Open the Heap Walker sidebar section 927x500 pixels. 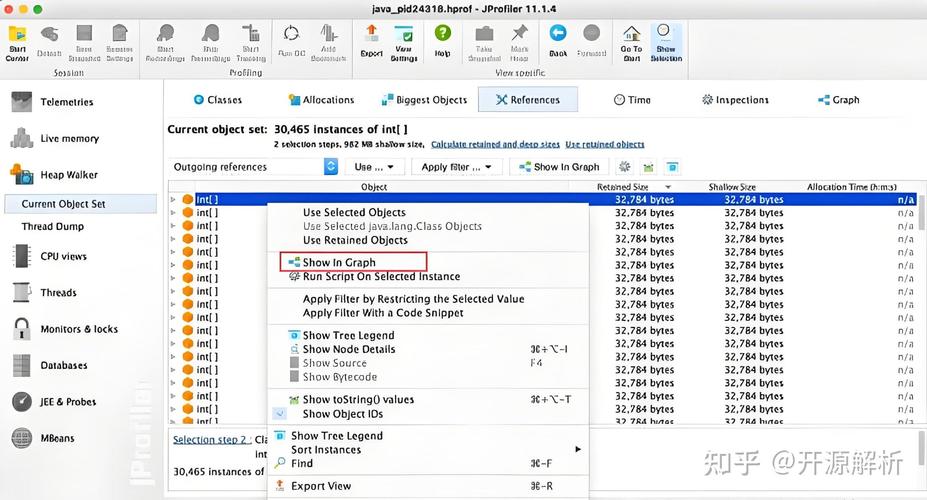[x=68, y=175]
